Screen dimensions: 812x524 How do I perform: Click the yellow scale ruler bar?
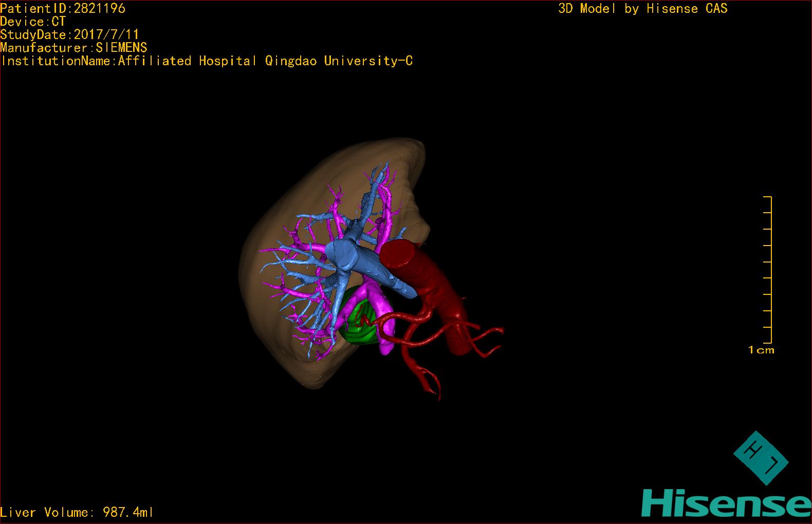click(768, 270)
